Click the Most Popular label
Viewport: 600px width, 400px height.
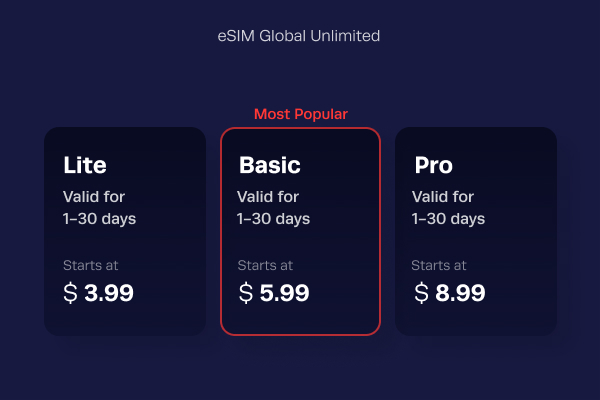coord(301,114)
